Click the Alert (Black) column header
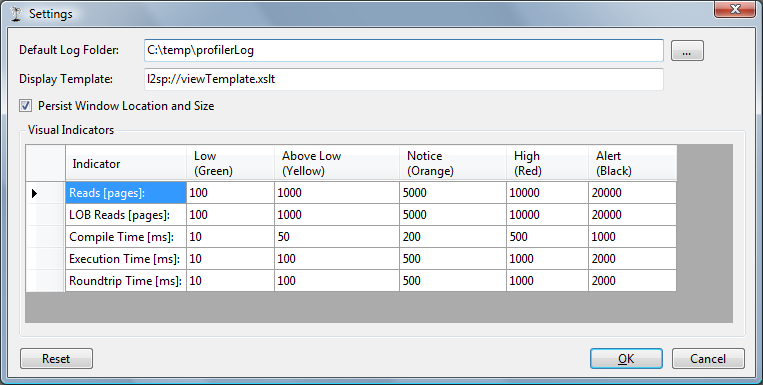 [x=633, y=163]
